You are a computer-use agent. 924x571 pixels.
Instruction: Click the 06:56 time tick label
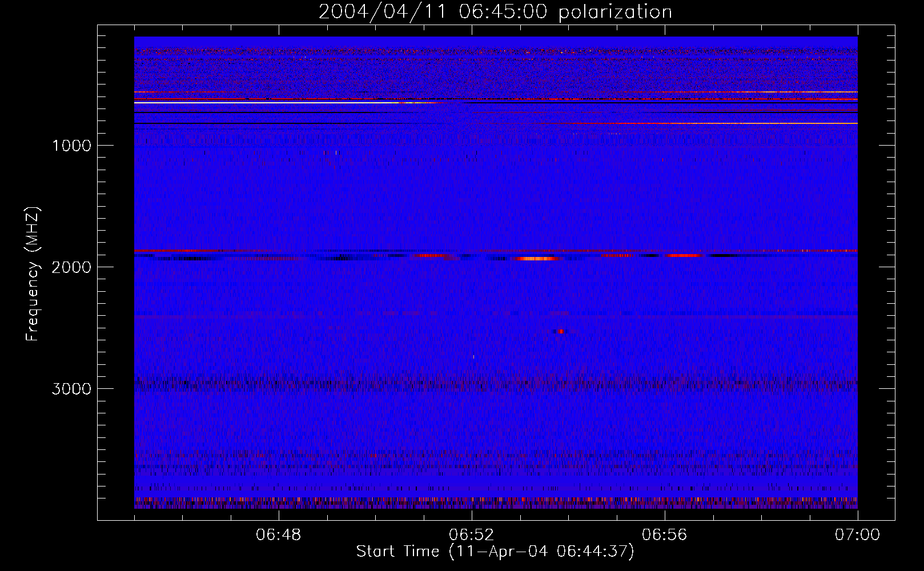coord(665,535)
